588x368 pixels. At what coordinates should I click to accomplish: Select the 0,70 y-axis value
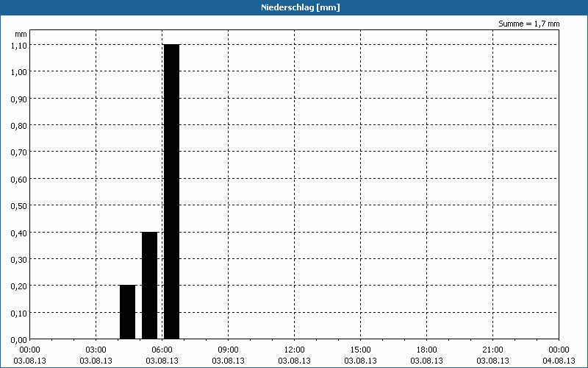pyautogui.click(x=19, y=152)
